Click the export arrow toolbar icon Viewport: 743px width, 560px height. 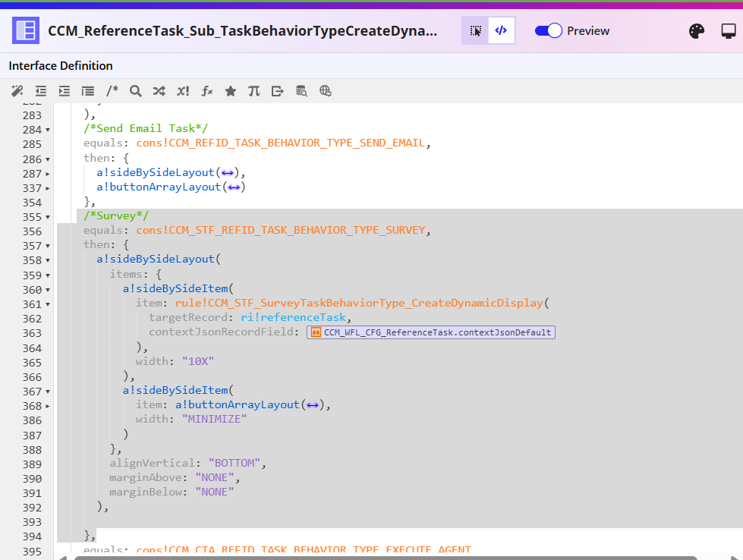point(278,91)
